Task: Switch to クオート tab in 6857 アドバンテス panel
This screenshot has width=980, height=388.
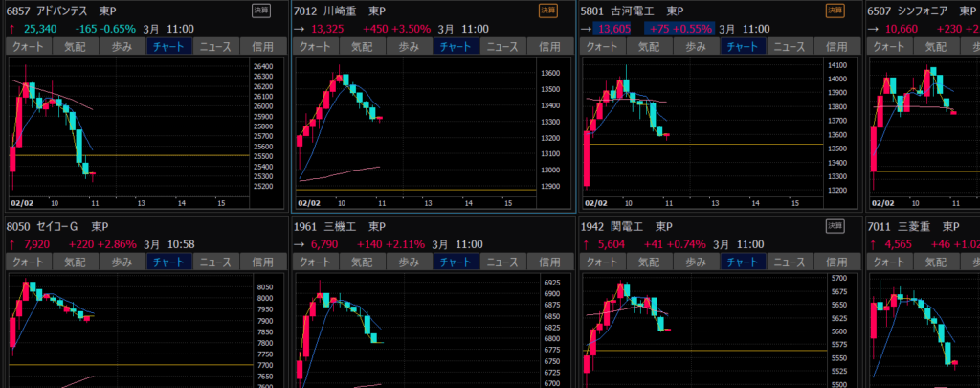Action: [29, 46]
